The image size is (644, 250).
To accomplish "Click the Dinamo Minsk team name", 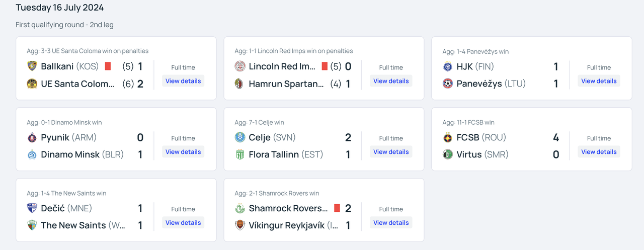I will [70, 155].
